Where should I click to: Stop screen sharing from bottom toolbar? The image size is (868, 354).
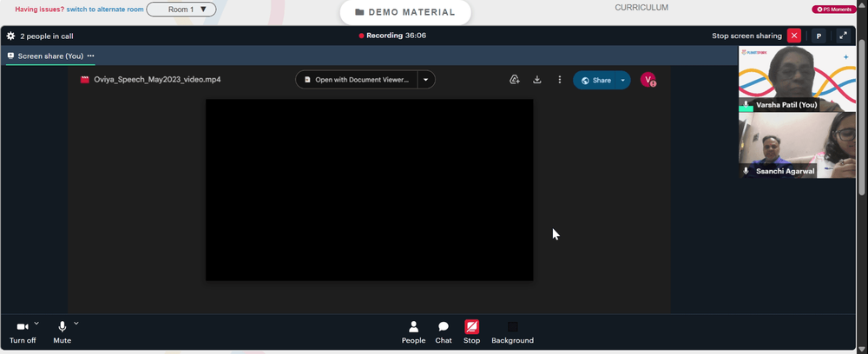tap(471, 332)
